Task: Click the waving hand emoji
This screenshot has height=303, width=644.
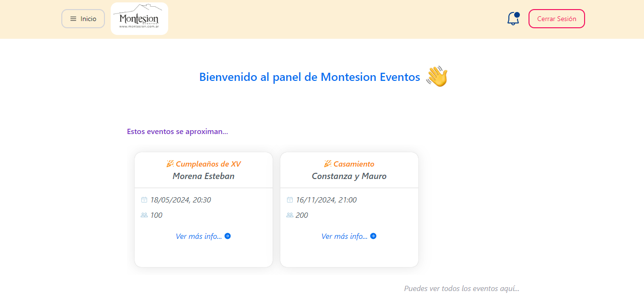Action: (x=437, y=77)
